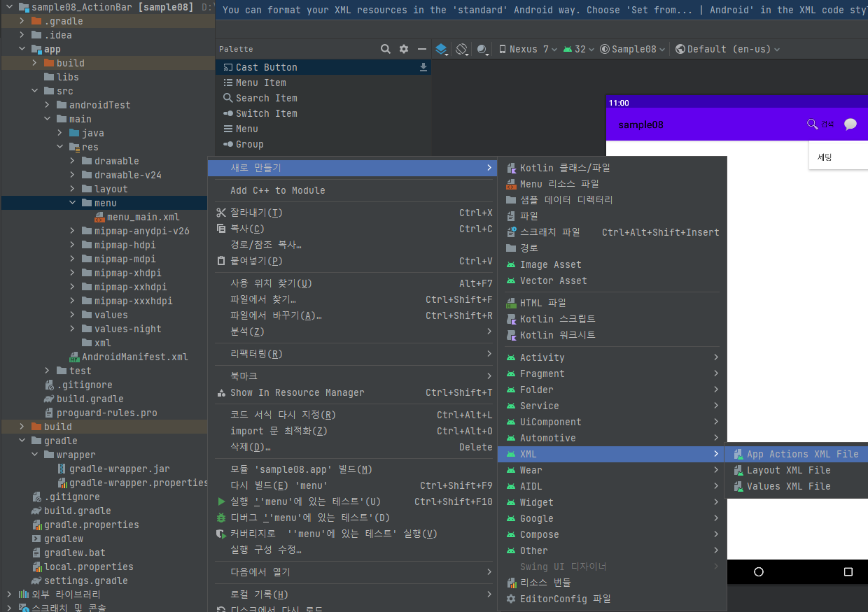Open the Sample08 theme dropdown
The width and height of the screenshot is (868, 612).
coord(633,49)
